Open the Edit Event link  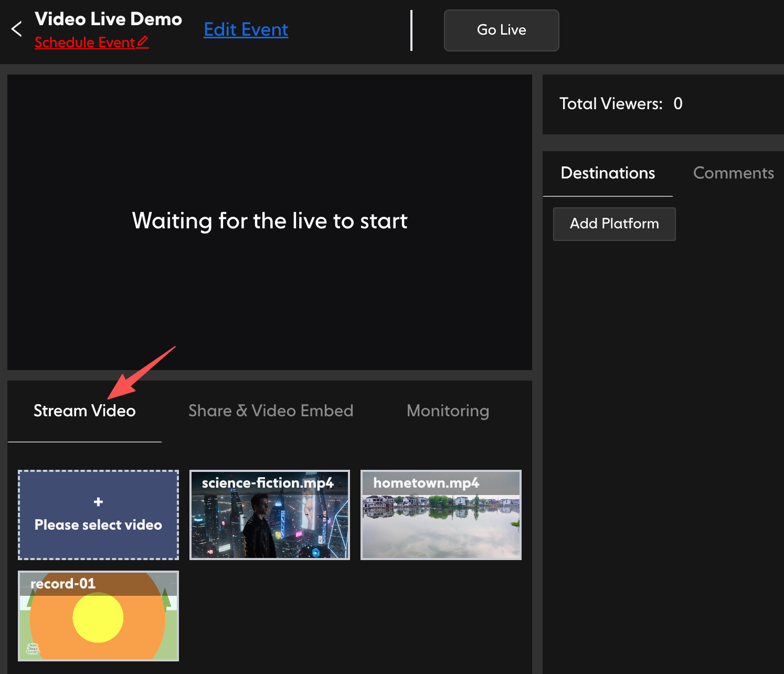(x=246, y=30)
